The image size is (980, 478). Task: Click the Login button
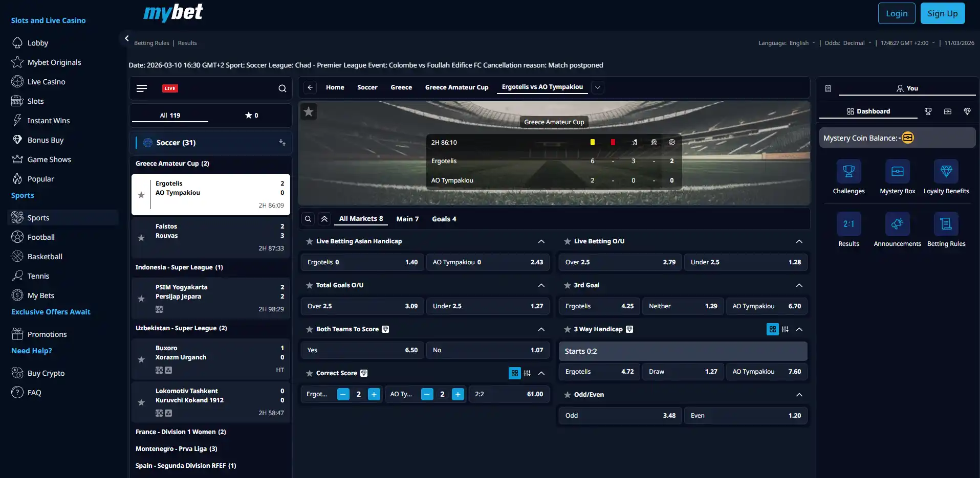coord(897,13)
